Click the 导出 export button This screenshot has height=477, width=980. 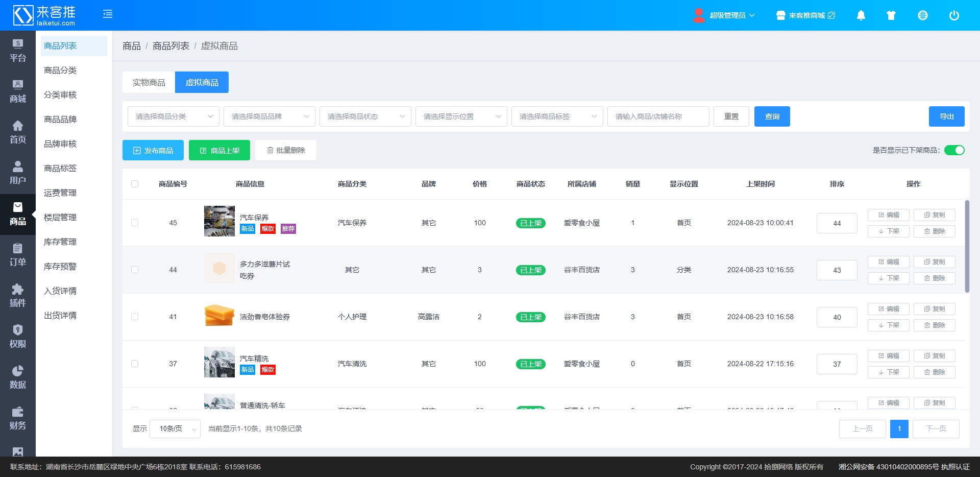(x=946, y=116)
